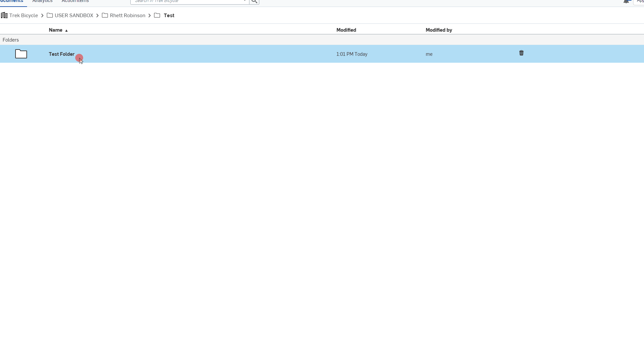Click the Trek Bicycle company building icon
644x340 pixels.
pyautogui.click(x=4, y=15)
